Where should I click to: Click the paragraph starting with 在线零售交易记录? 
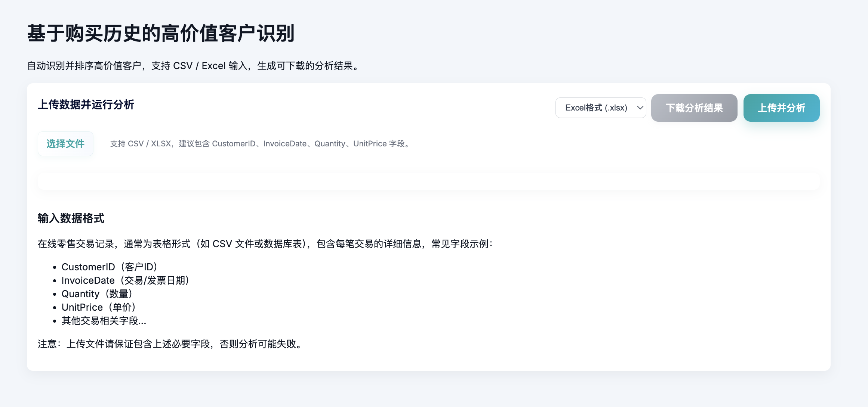(x=265, y=244)
